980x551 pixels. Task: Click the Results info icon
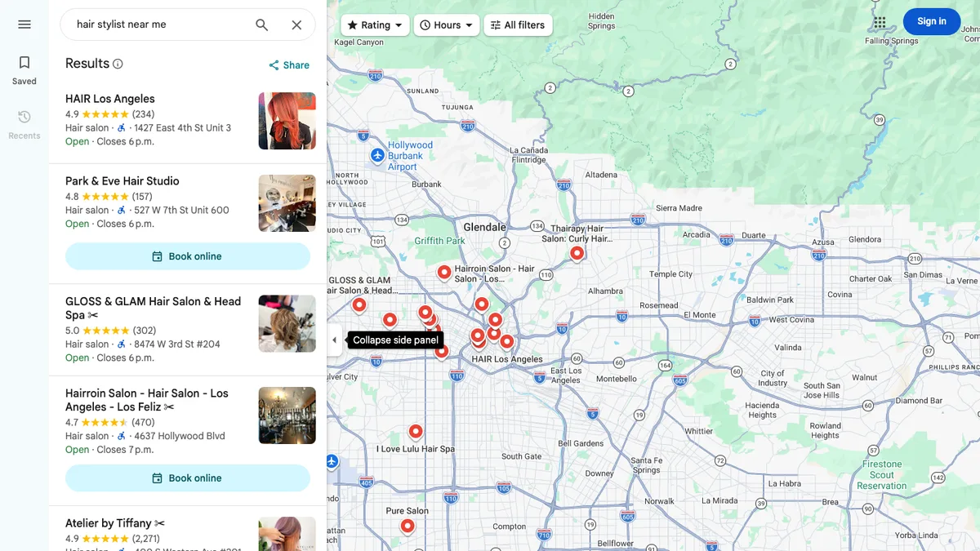[x=118, y=64]
